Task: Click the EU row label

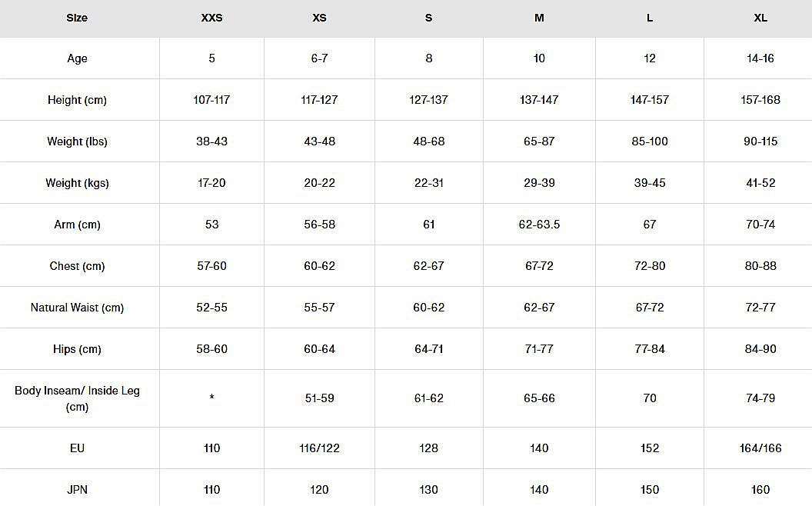Action: [x=77, y=448]
